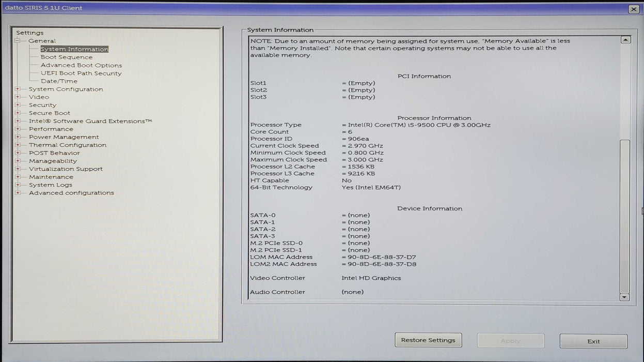
Task: Close the BIOS setup window
Action: 634,9
